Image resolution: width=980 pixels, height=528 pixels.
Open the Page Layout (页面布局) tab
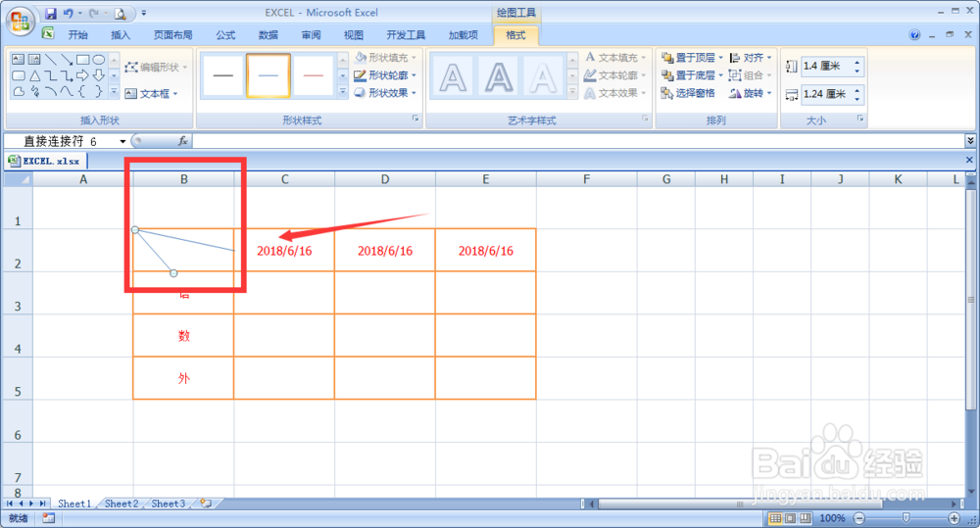coord(173,35)
